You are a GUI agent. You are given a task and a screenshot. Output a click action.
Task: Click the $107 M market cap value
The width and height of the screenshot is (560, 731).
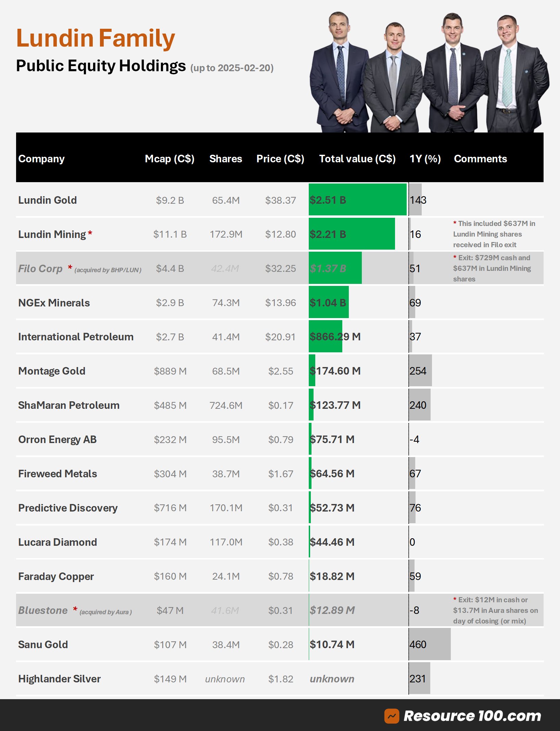point(170,645)
